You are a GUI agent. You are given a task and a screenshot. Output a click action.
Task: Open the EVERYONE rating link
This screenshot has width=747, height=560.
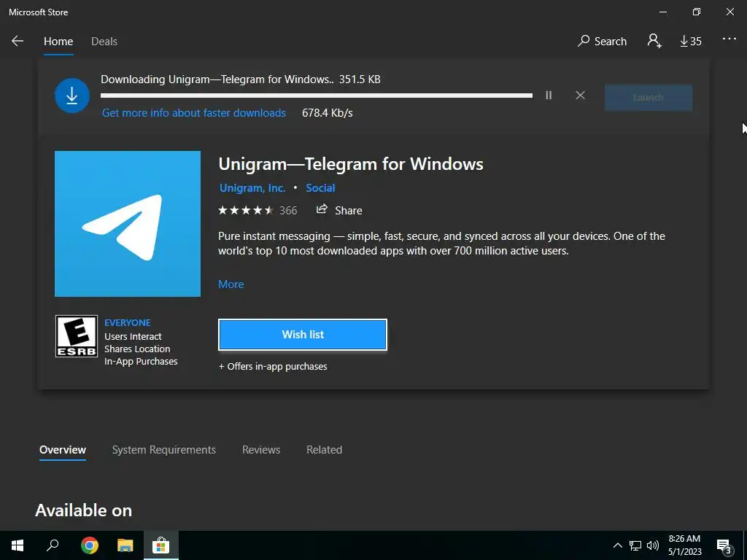[128, 323]
